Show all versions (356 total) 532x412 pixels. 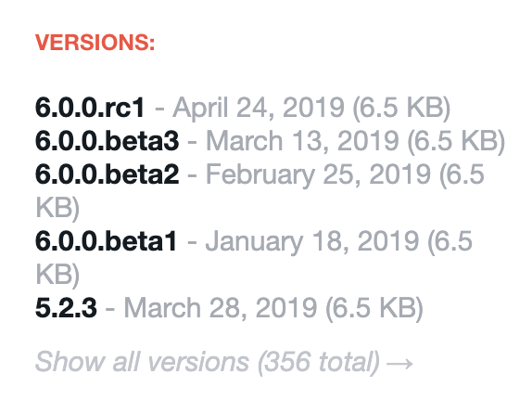[224, 362]
